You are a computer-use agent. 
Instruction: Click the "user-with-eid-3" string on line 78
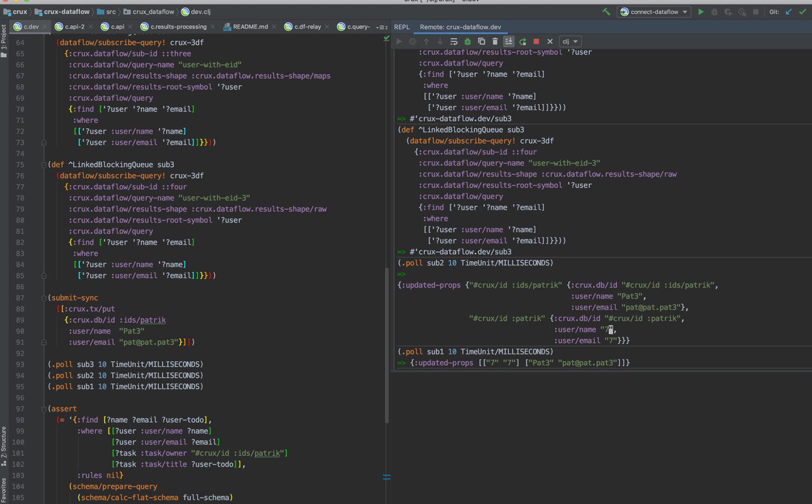[x=214, y=198]
